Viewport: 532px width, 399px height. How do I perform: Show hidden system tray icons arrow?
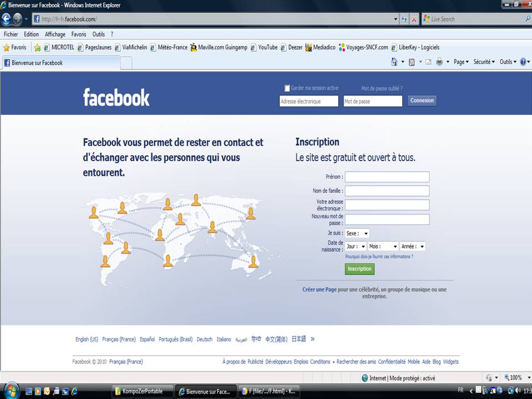pyautogui.click(x=471, y=391)
